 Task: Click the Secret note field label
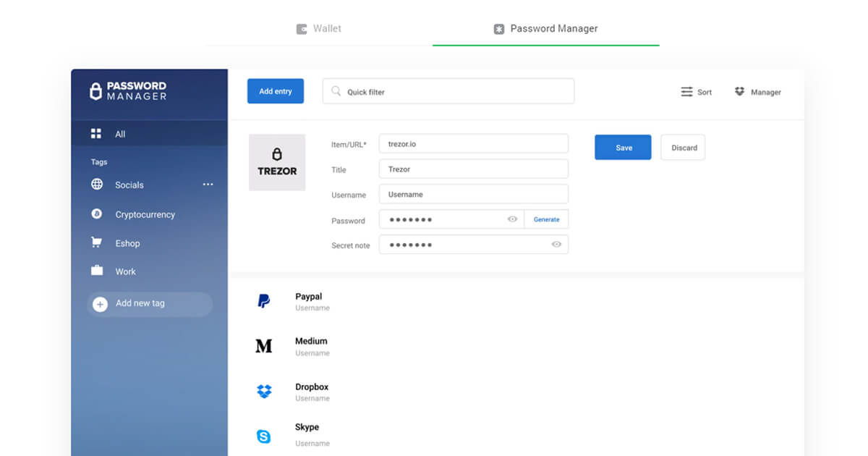click(x=351, y=245)
